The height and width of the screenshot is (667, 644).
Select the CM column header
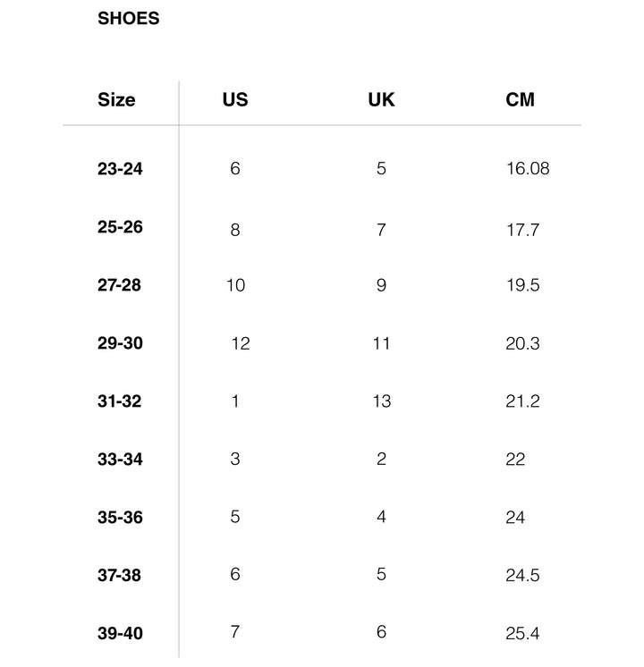click(x=520, y=100)
